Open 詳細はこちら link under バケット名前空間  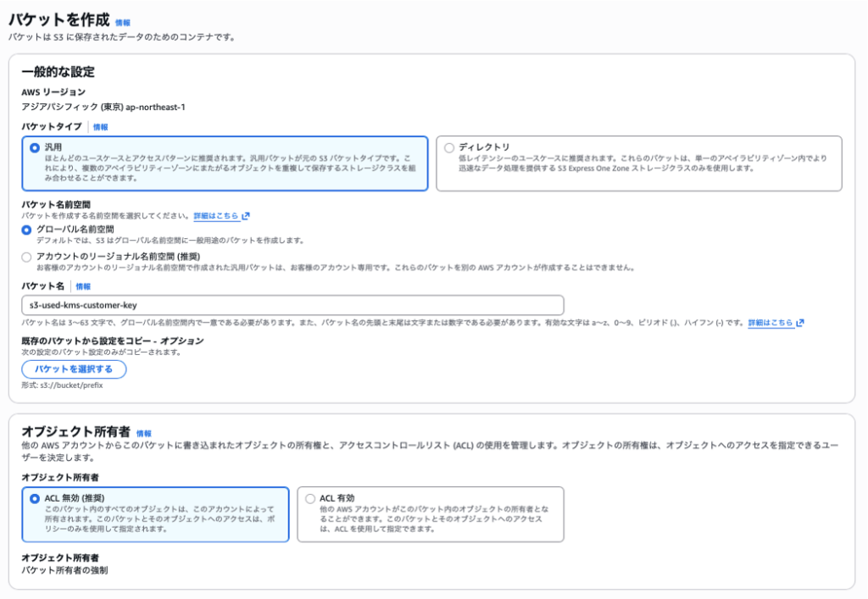tap(216, 216)
